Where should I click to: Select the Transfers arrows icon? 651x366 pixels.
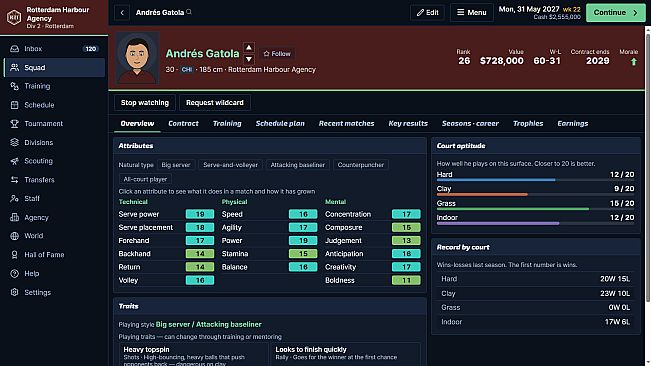coord(15,180)
